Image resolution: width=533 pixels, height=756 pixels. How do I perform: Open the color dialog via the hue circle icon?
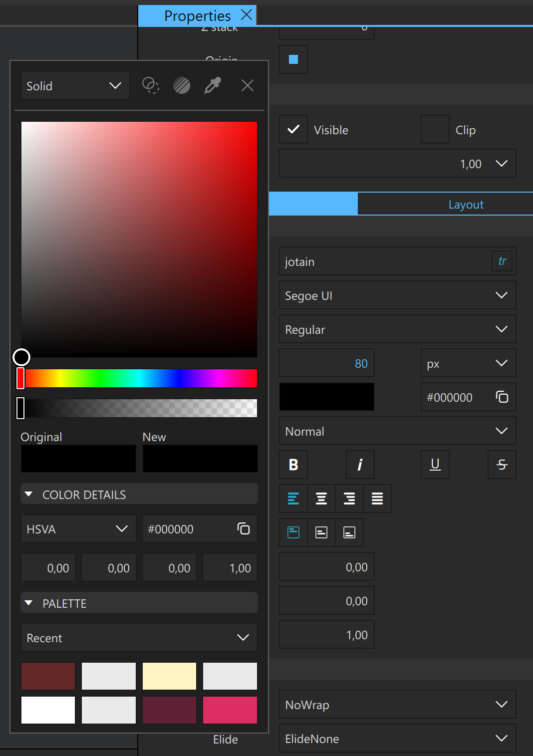(150, 85)
